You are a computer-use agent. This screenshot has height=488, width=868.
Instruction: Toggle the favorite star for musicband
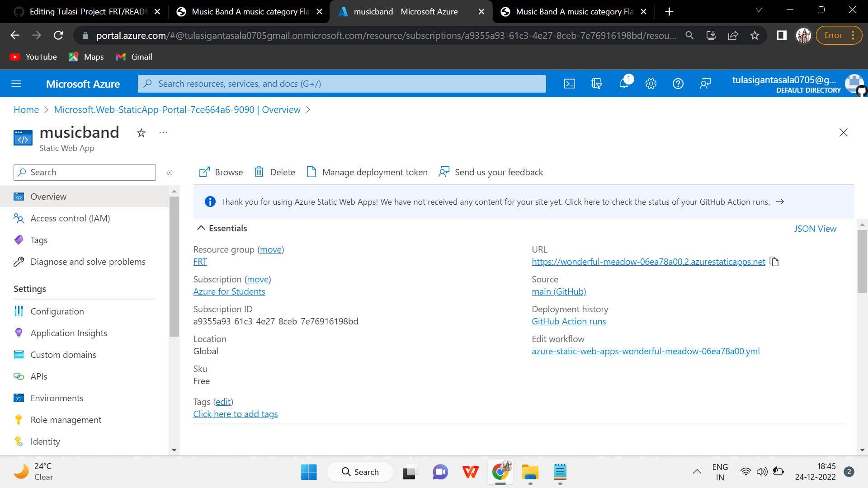[x=141, y=133]
